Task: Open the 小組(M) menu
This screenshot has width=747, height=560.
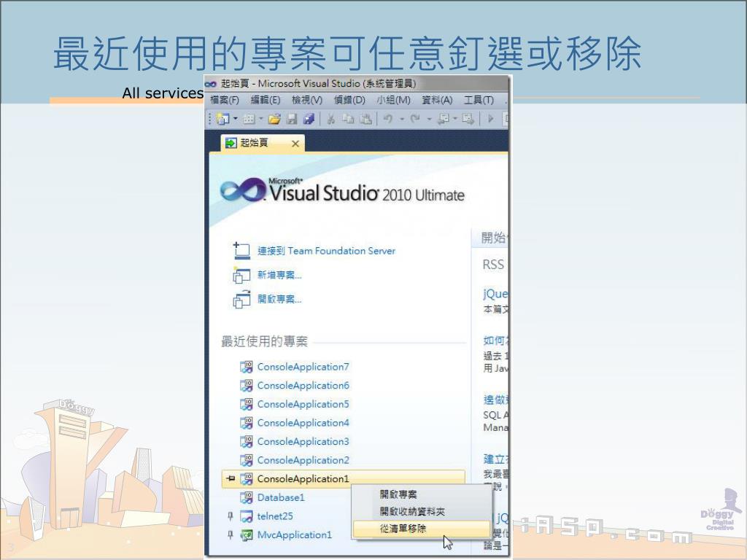Action: tap(393, 100)
